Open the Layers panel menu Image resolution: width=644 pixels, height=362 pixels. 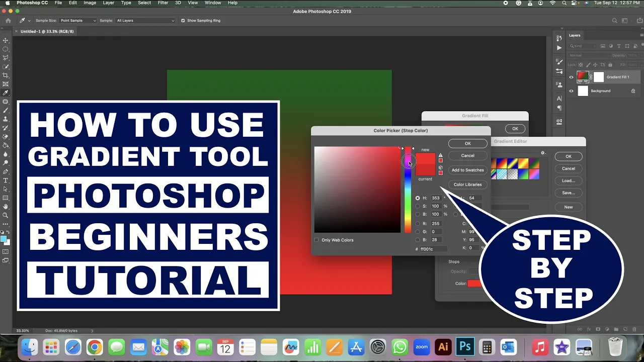[x=641, y=35]
